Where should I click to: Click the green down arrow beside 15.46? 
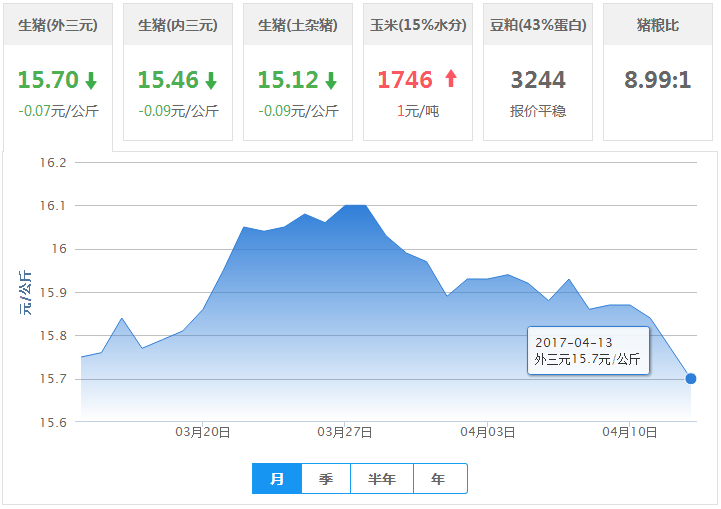click(x=211, y=81)
